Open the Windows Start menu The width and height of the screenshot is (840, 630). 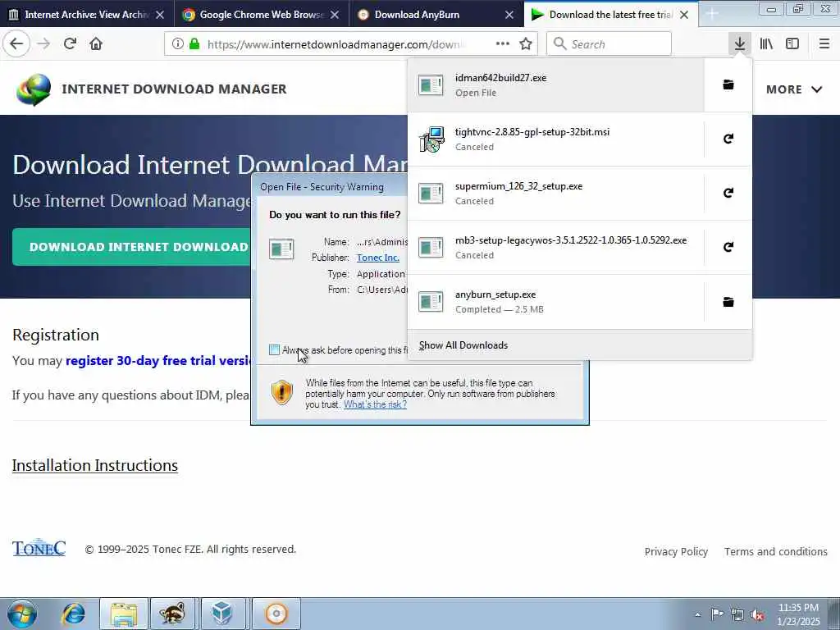pos(22,614)
